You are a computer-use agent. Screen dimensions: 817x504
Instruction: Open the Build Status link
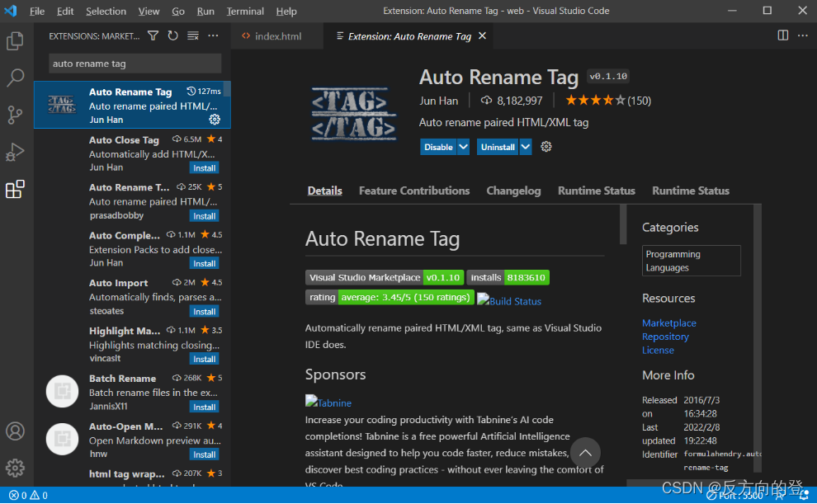pyautogui.click(x=509, y=300)
